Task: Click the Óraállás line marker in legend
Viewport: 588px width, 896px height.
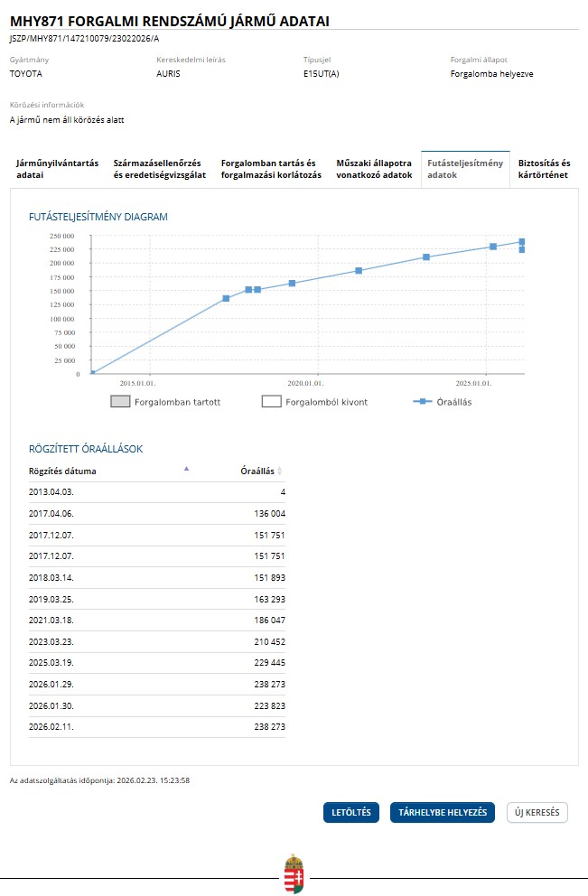Action: tap(422, 401)
